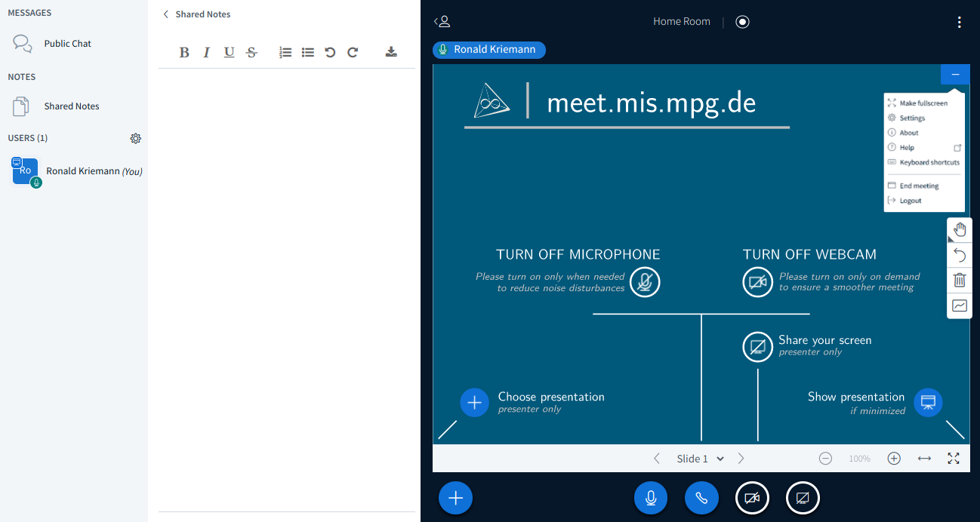
Task: Open the three-dot options menu
Action: click(959, 22)
